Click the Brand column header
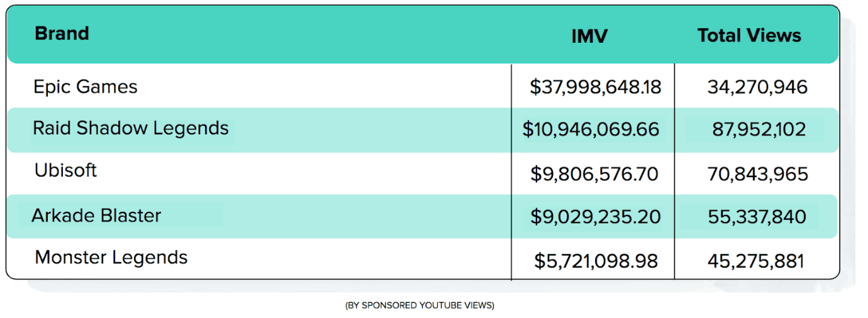 tap(62, 33)
